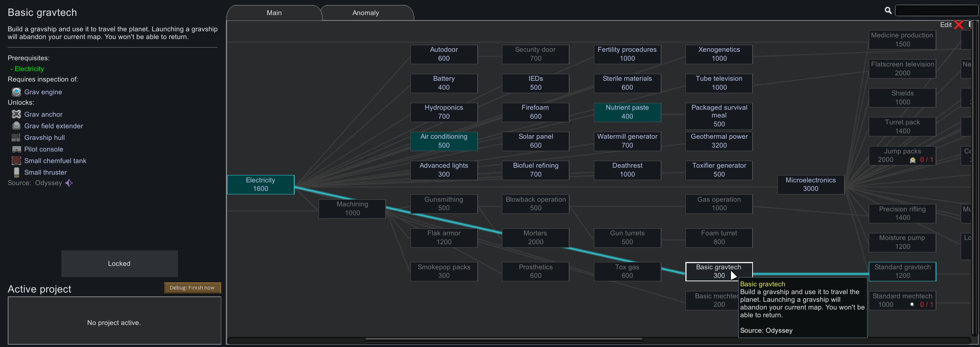Select the Packaged survival meal node

[719, 116]
